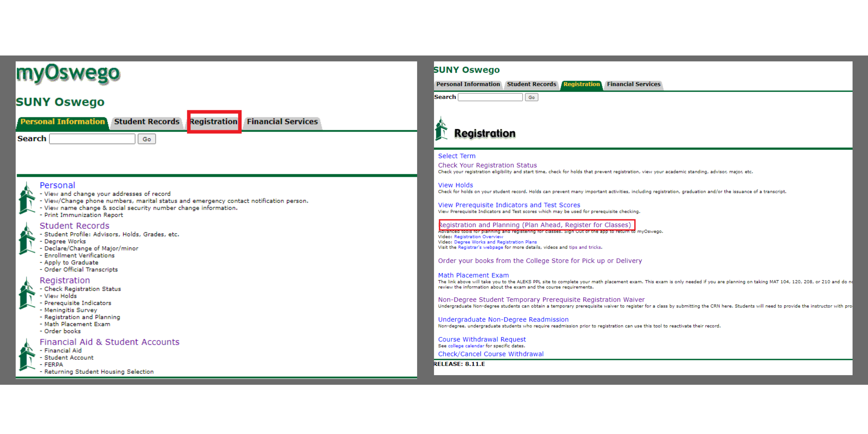Open the Registration heading link in left menu

coord(65,280)
